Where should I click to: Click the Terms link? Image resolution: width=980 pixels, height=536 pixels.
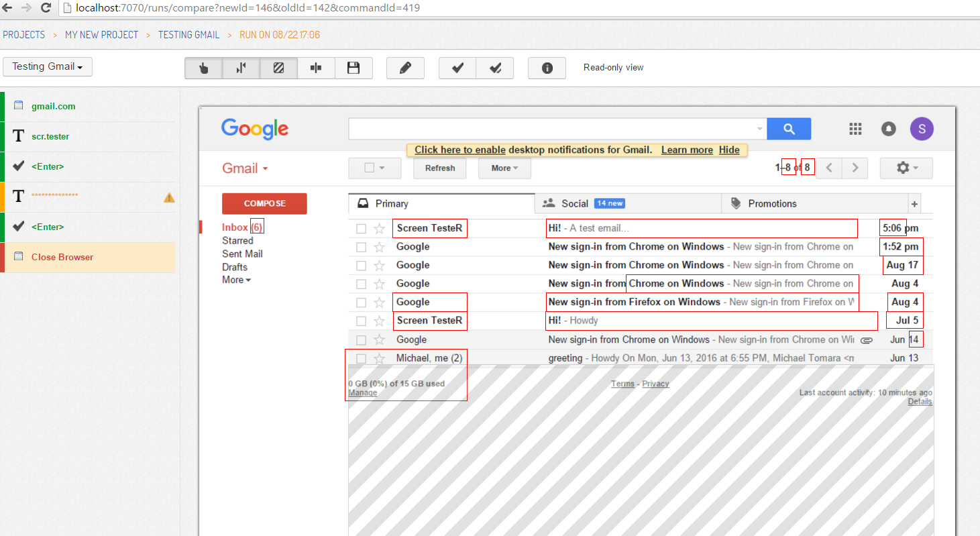click(622, 384)
